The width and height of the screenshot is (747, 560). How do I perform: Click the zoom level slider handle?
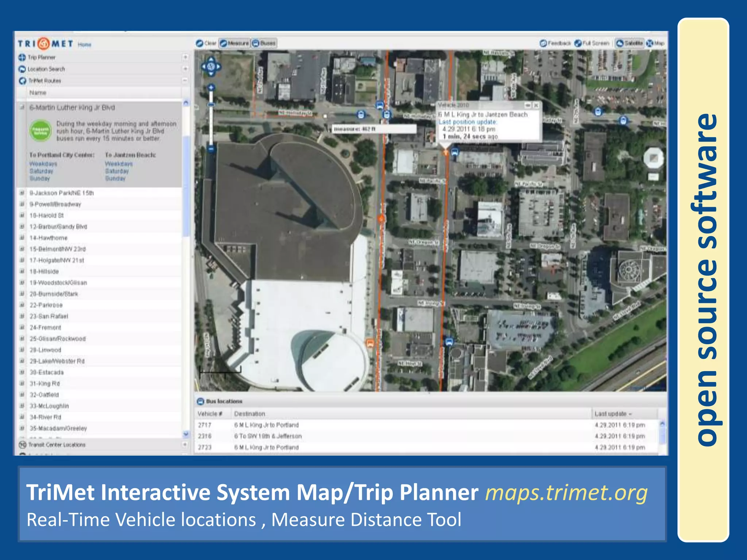tap(211, 105)
